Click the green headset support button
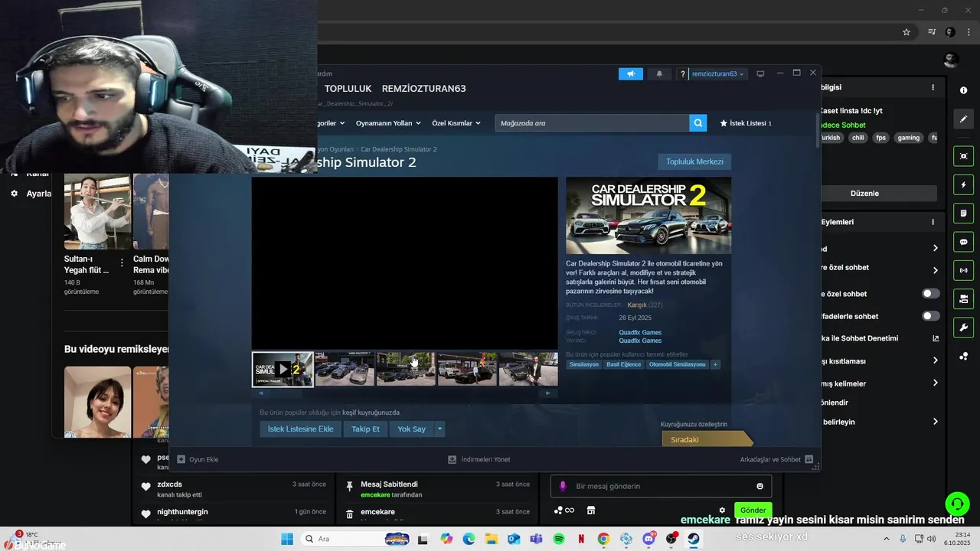Image resolution: width=980 pixels, height=551 pixels. [x=957, y=504]
